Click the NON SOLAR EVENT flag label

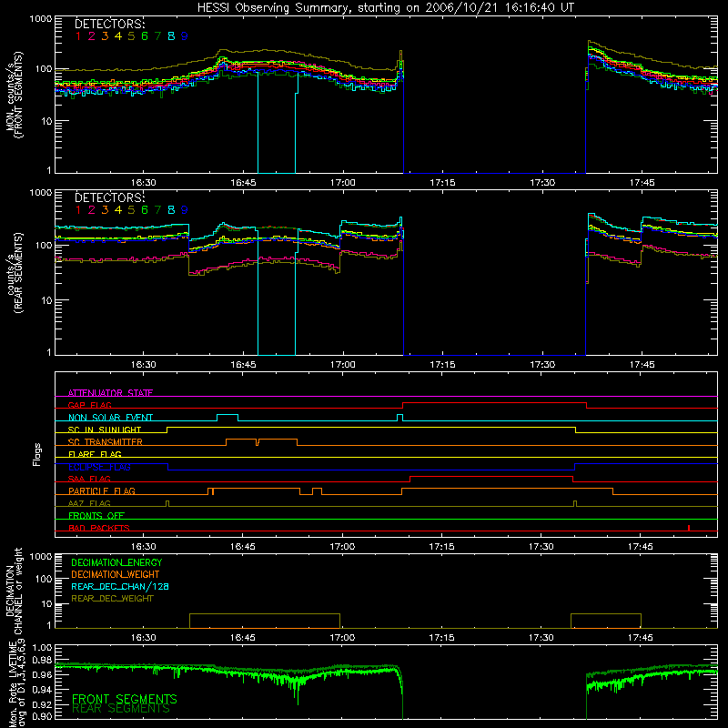tap(110, 418)
